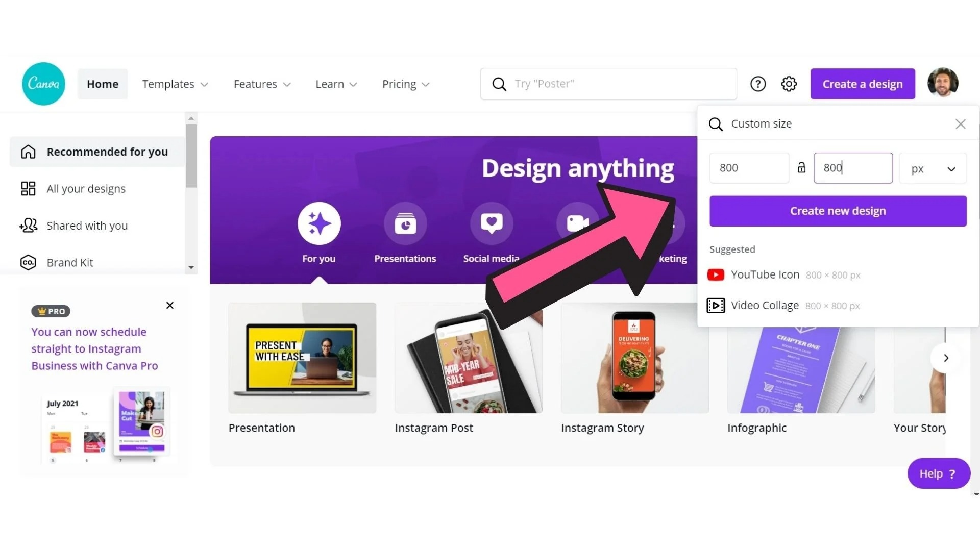Switch to the Home tab

[x=102, y=84]
